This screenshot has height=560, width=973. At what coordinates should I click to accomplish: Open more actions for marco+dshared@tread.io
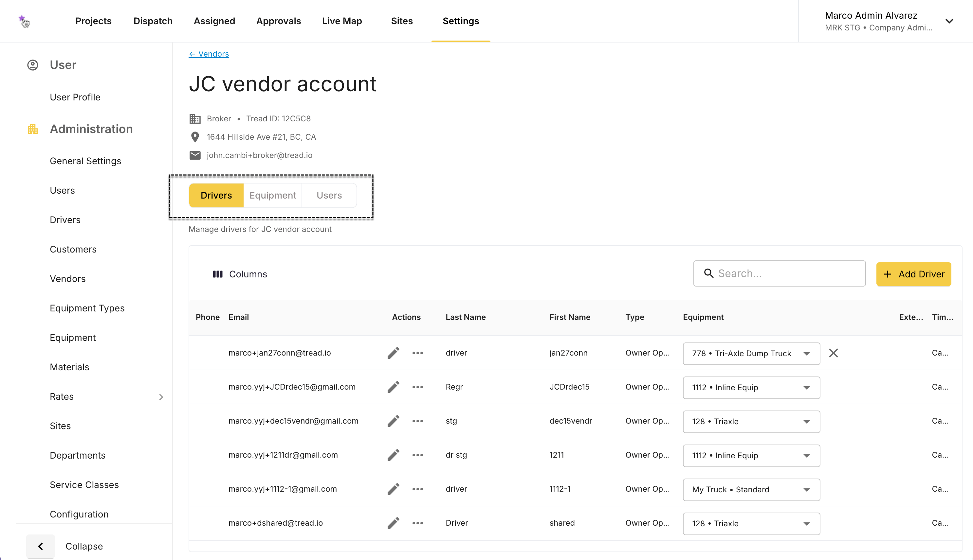418,523
